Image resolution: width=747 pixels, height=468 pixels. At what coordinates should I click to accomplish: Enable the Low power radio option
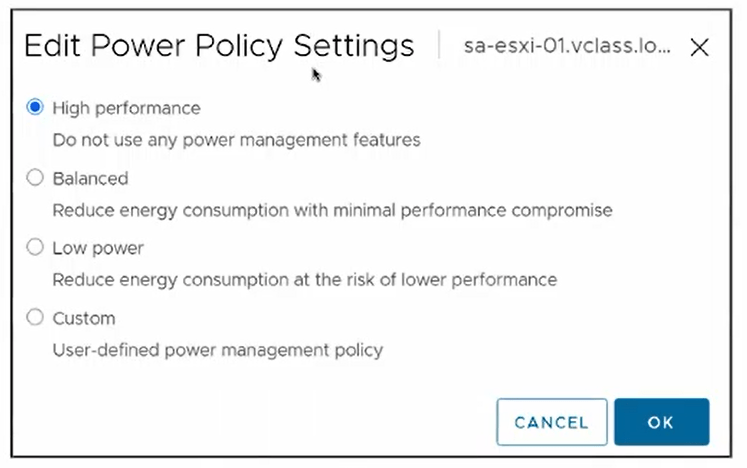tap(36, 248)
